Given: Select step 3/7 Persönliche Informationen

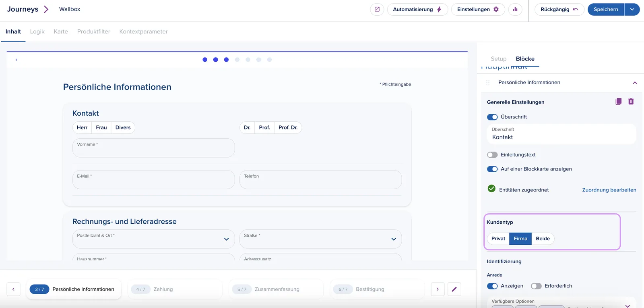Looking at the screenshot, I should (x=74, y=289).
